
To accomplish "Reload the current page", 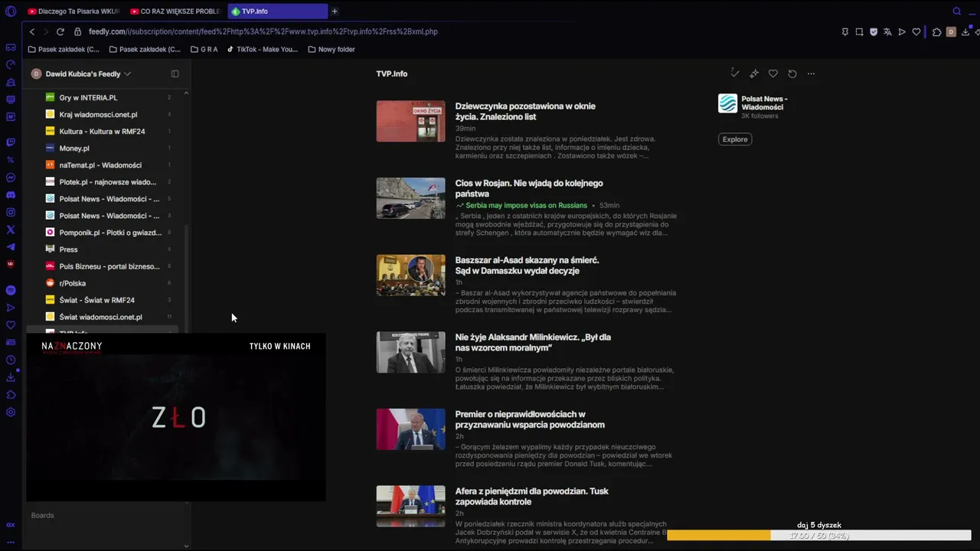I will coord(60,32).
